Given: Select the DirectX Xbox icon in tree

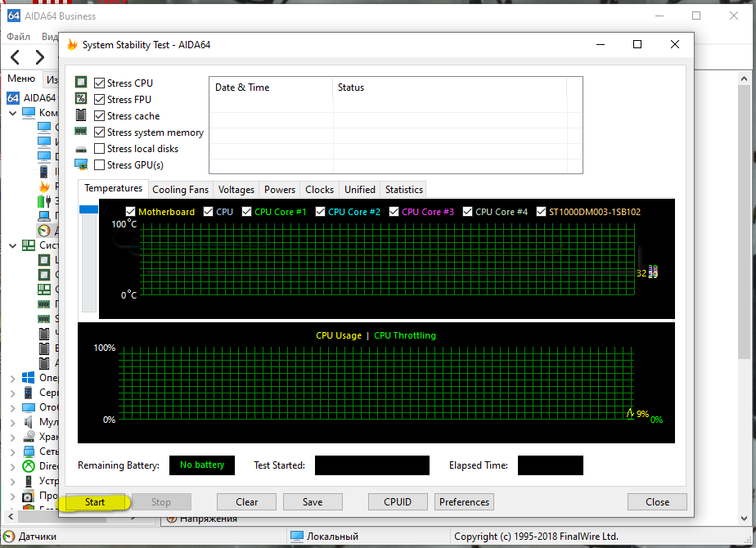Looking at the screenshot, I should pos(28,465).
